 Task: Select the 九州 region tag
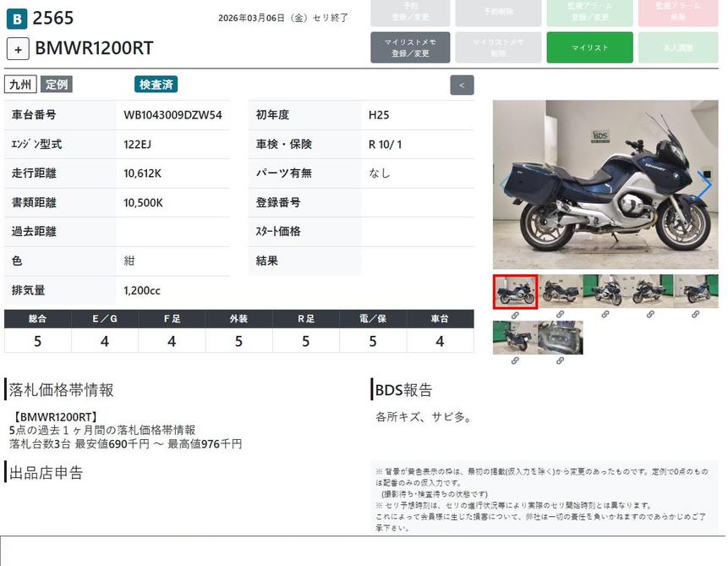click(x=21, y=85)
